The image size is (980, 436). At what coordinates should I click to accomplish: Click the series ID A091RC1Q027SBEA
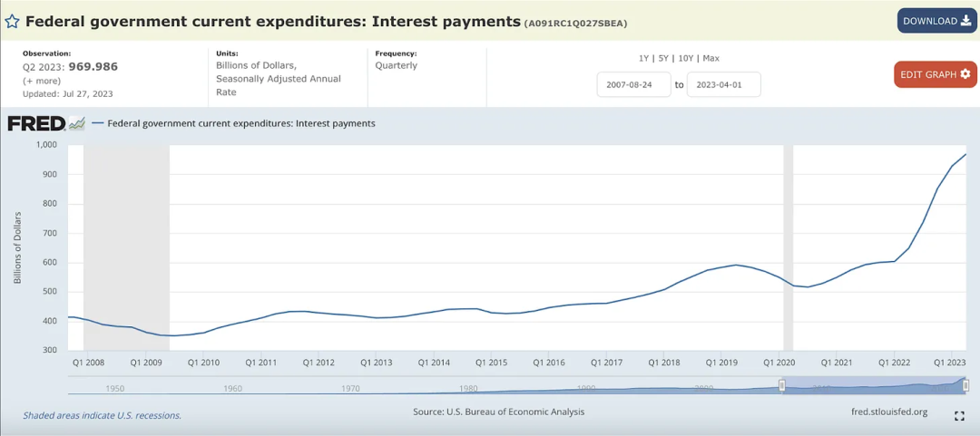tap(575, 23)
